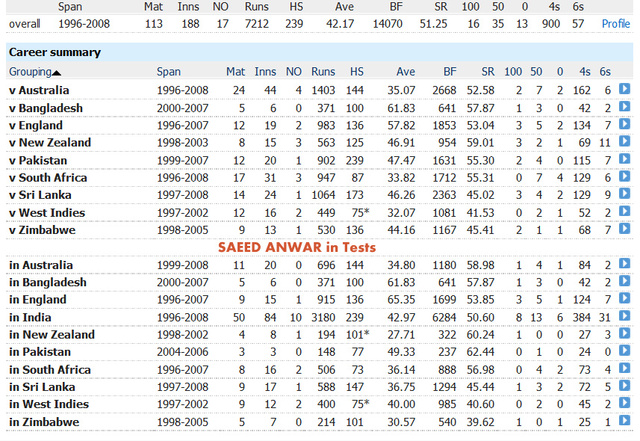Open the blue arrow for in West Indies

tap(624, 404)
